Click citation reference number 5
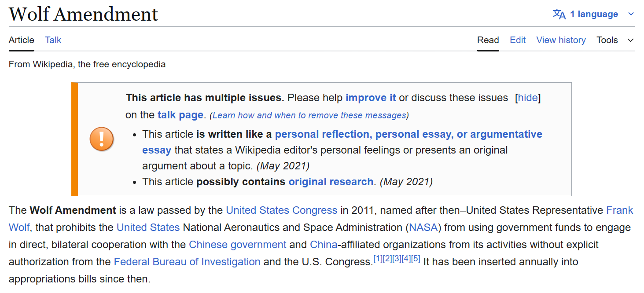Viewport: 644px width, 293px height. [x=416, y=259]
